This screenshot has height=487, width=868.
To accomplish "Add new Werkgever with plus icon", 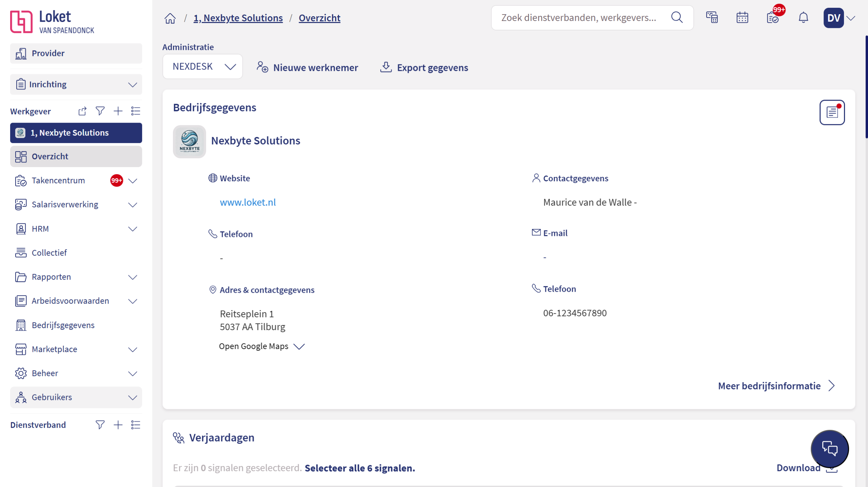I will click(118, 111).
